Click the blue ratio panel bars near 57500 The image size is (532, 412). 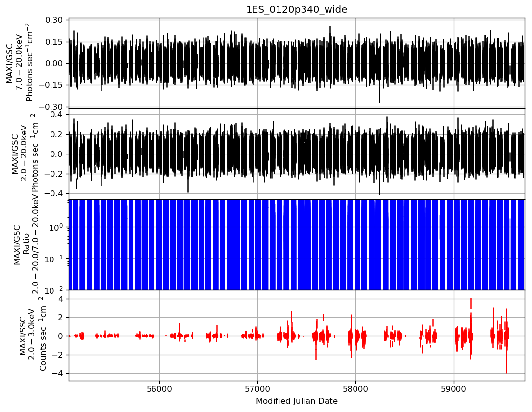[x=304, y=244]
